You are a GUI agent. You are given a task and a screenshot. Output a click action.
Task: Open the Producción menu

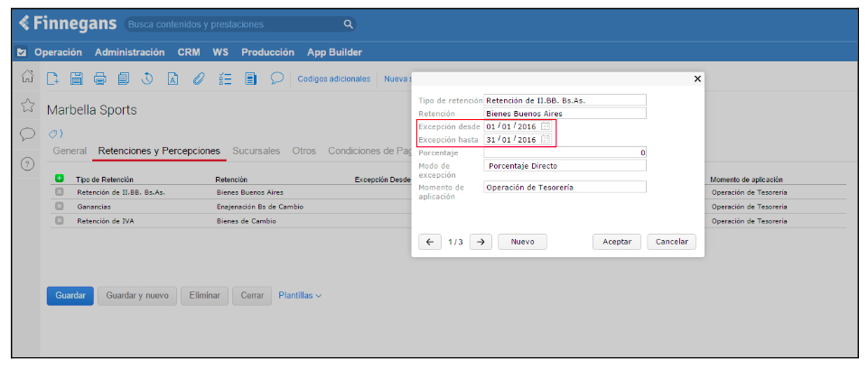(x=268, y=52)
